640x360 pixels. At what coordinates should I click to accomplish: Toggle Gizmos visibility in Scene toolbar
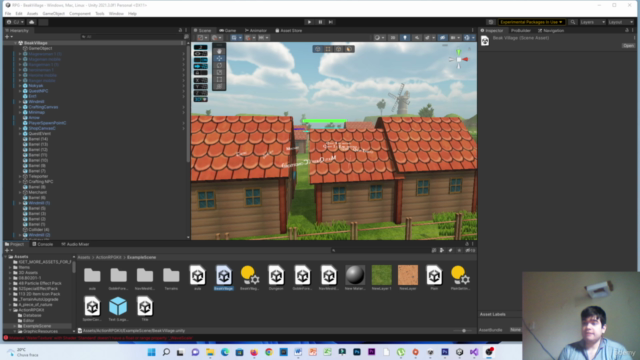[x=467, y=38]
